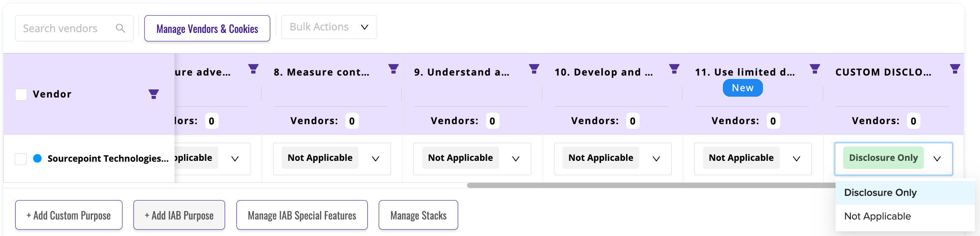Screen dimensions: 980x236
Task: Filter the 8. Measure content column
Action: [394, 69]
